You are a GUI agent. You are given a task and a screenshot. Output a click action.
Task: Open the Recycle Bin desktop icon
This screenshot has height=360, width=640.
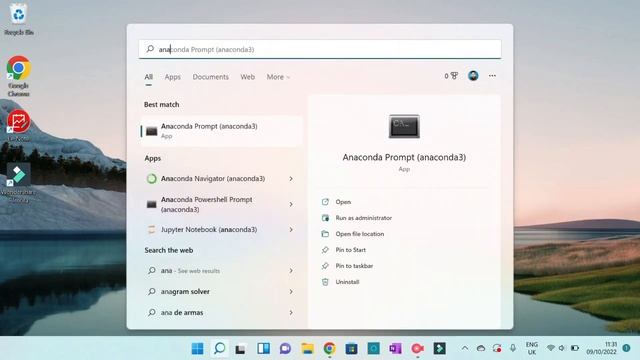pos(18,20)
